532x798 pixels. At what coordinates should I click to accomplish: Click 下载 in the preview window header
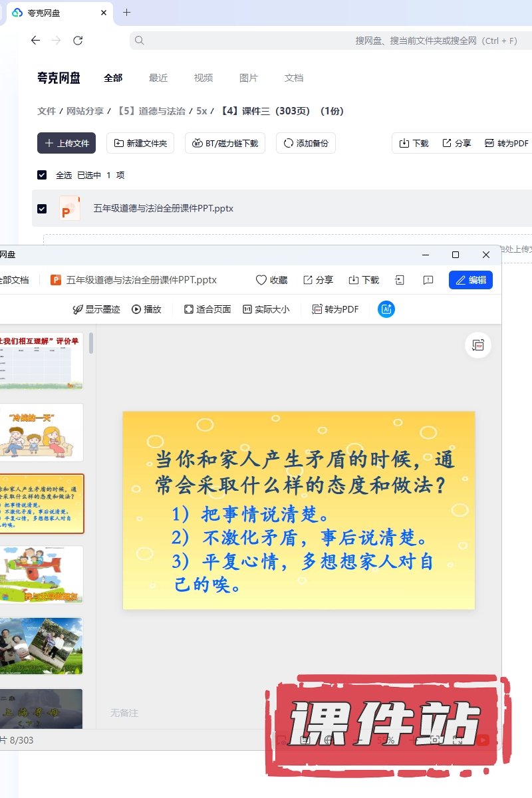363,280
